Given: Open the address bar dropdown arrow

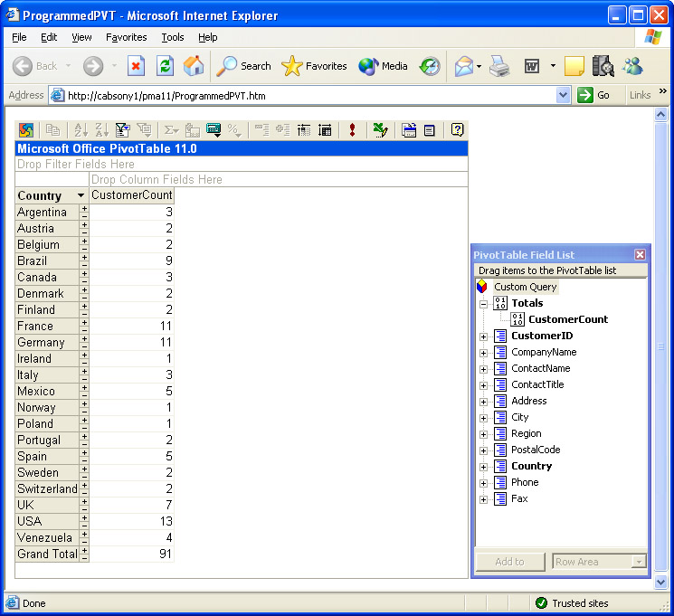Looking at the screenshot, I should [564, 95].
